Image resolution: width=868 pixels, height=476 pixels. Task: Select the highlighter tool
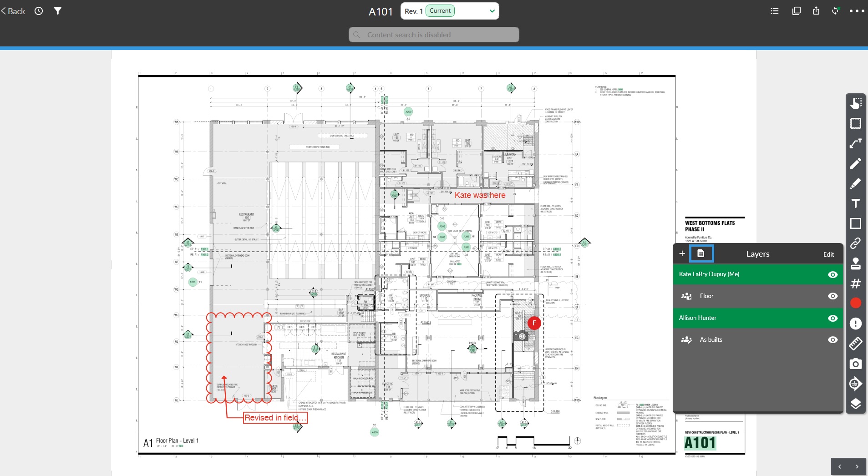tap(855, 183)
